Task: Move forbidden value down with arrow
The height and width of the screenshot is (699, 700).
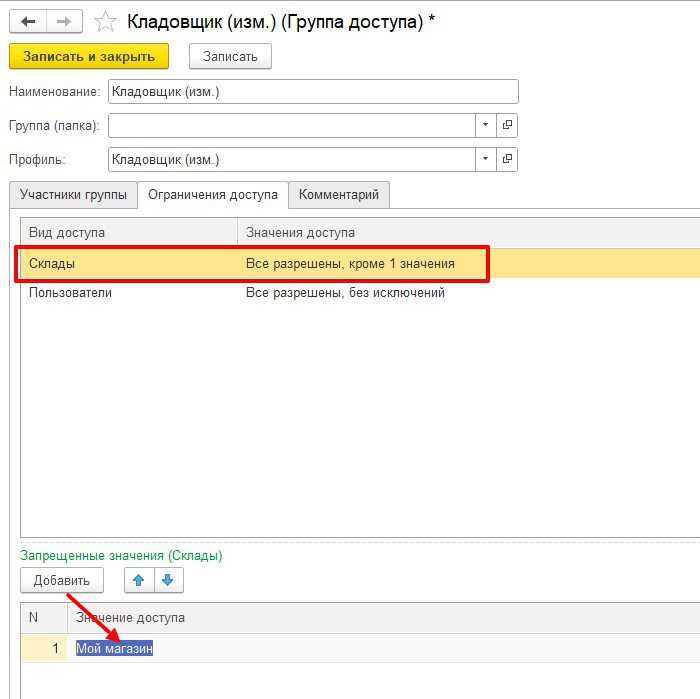Action: tap(168, 580)
